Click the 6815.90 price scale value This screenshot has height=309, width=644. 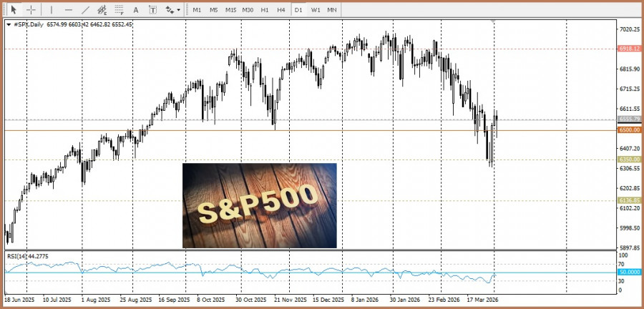[630, 69]
